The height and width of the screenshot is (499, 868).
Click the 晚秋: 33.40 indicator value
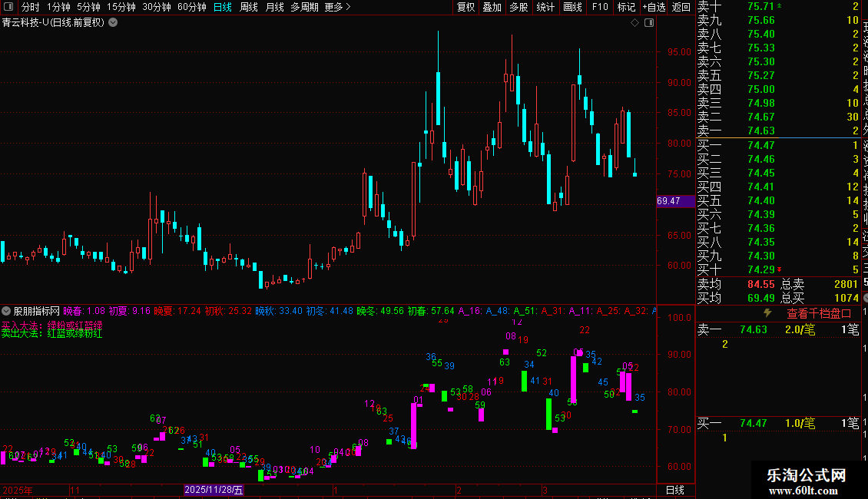click(x=278, y=311)
